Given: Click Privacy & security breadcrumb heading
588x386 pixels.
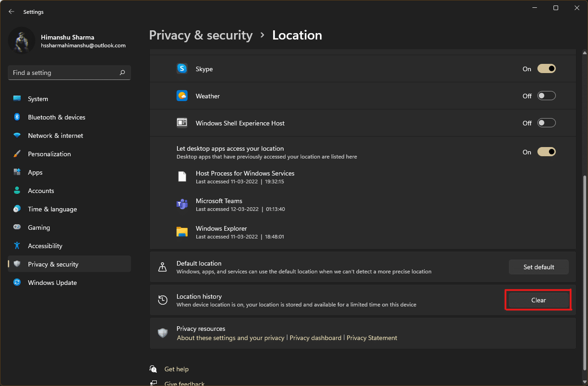Looking at the screenshot, I should (x=201, y=35).
